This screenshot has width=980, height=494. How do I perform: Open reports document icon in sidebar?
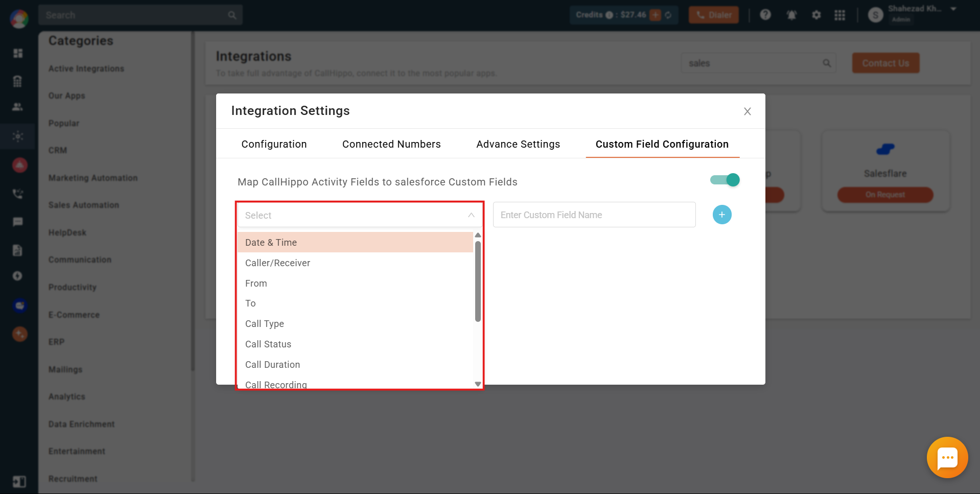tap(17, 250)
